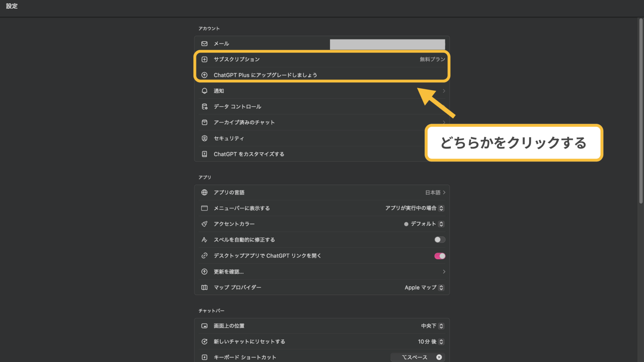
Task: Click the map provider icon
Action: (x=205, y=287)
